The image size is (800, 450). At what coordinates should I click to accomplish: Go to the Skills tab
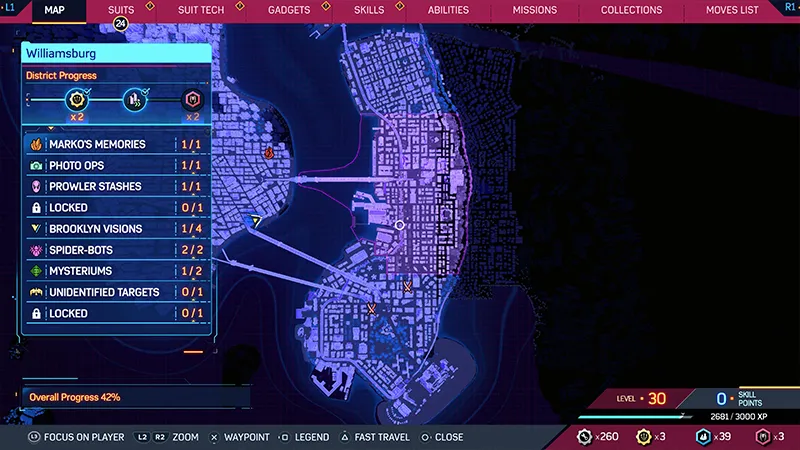pos(369,10)
